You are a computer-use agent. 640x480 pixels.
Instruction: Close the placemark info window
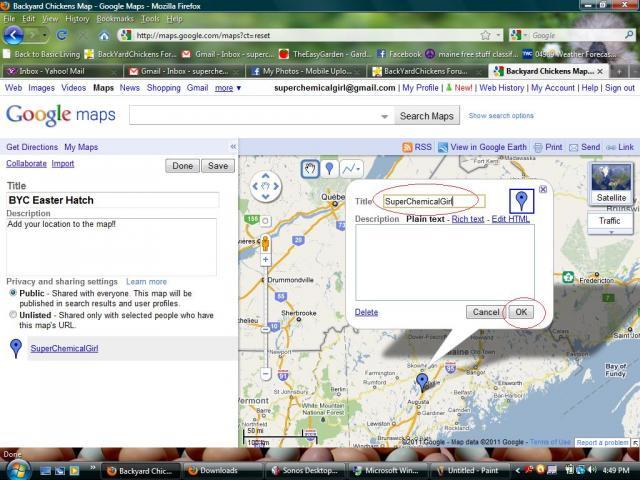click(x=543, y=189)
